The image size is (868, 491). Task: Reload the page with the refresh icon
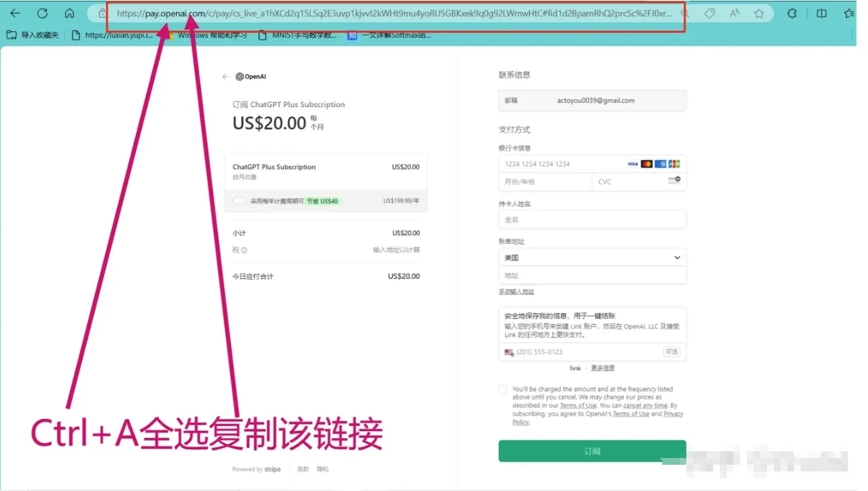[x=42, y=13]
